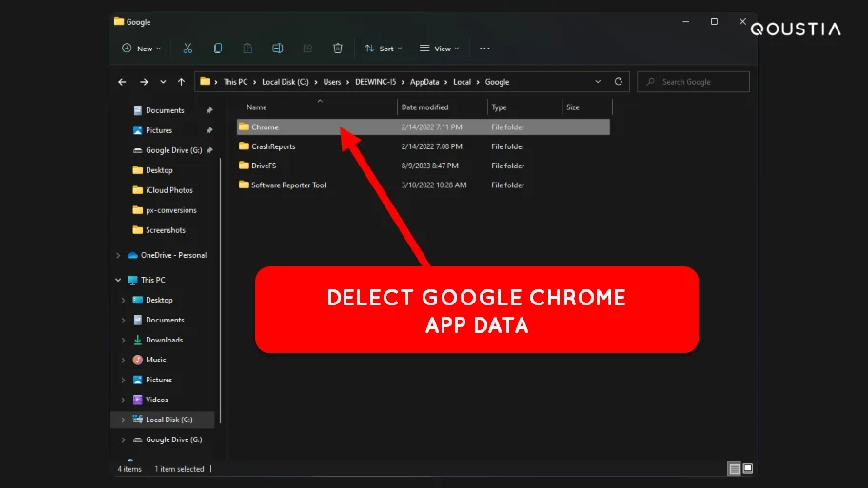Click Local Disk (C:) in breadcrumb
The height and width of the screenshot is (488, 868).
[x=286, y=82]
